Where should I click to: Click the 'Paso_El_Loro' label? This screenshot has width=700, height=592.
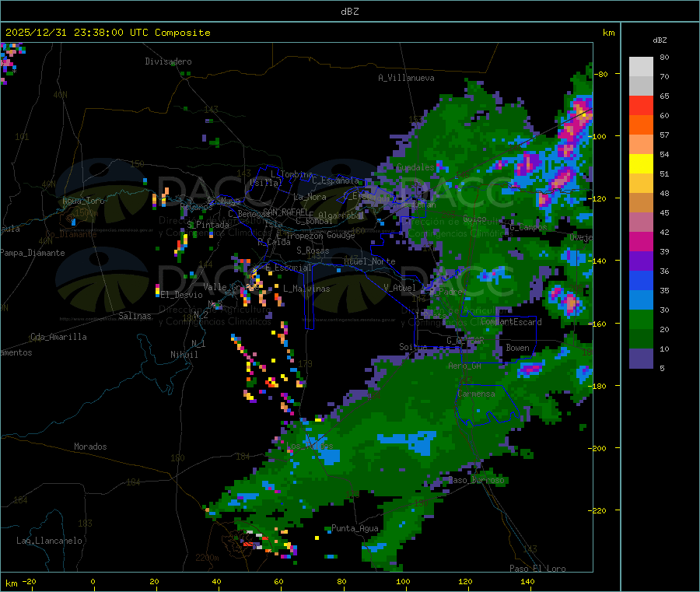[538, 569]
